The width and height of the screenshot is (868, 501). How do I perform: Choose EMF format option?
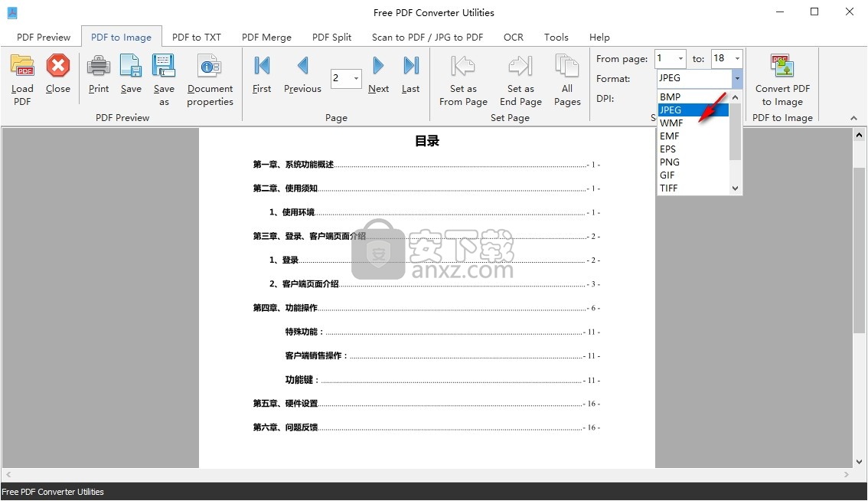tap(693, 136)
